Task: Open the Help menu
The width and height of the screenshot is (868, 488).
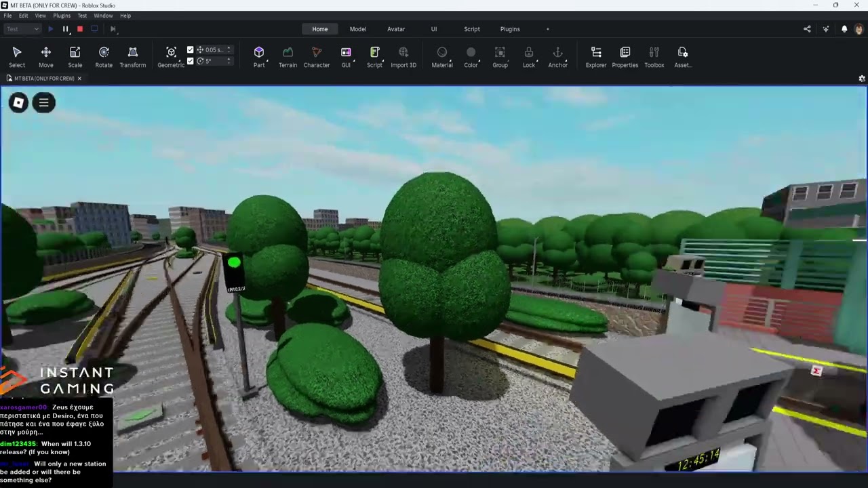Action: (x=125, y=16)
